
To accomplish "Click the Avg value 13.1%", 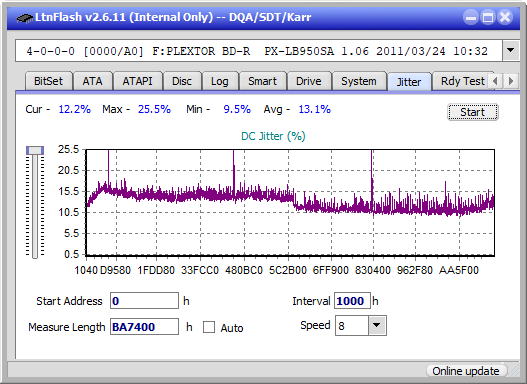I will pos(315,109).
